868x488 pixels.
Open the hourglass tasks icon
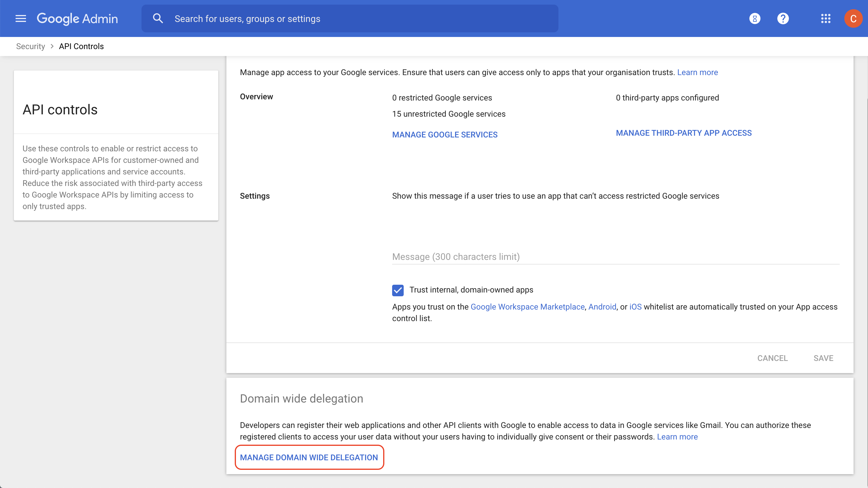755,18
